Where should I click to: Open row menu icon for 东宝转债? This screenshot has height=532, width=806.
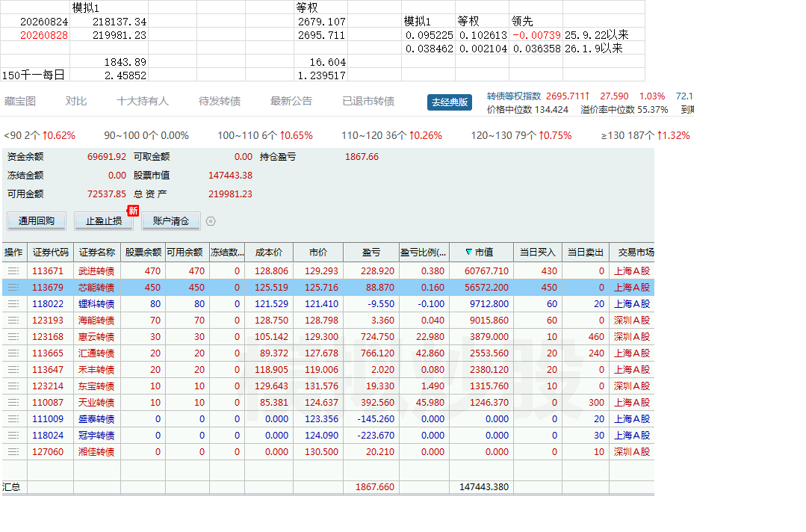13,386
